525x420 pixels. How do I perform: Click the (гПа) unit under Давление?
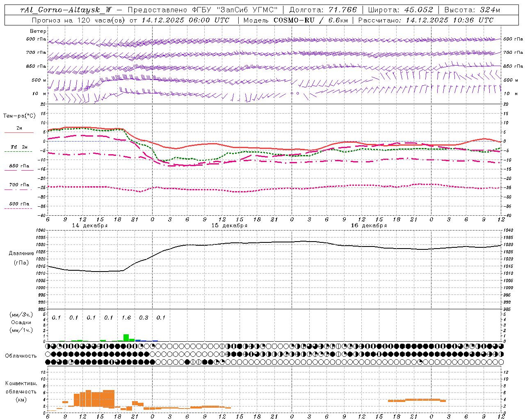click(21, 263)
